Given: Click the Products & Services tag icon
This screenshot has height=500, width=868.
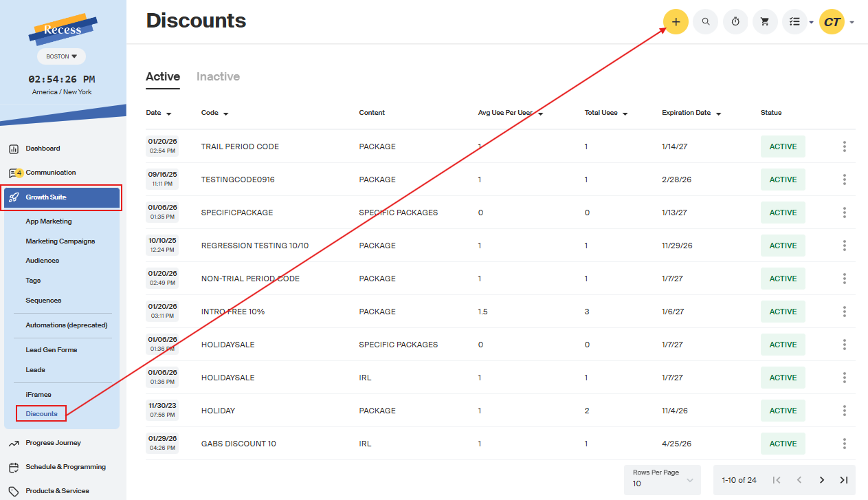Looking at the screenshot, I should [14, 491].
